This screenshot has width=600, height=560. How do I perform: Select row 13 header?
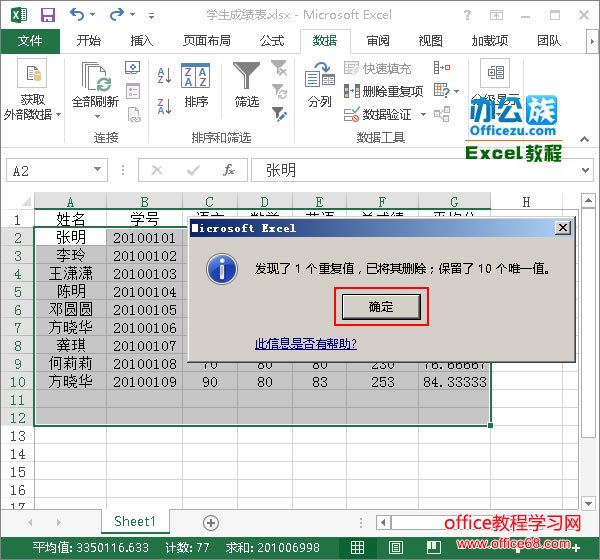pos(18,436)
